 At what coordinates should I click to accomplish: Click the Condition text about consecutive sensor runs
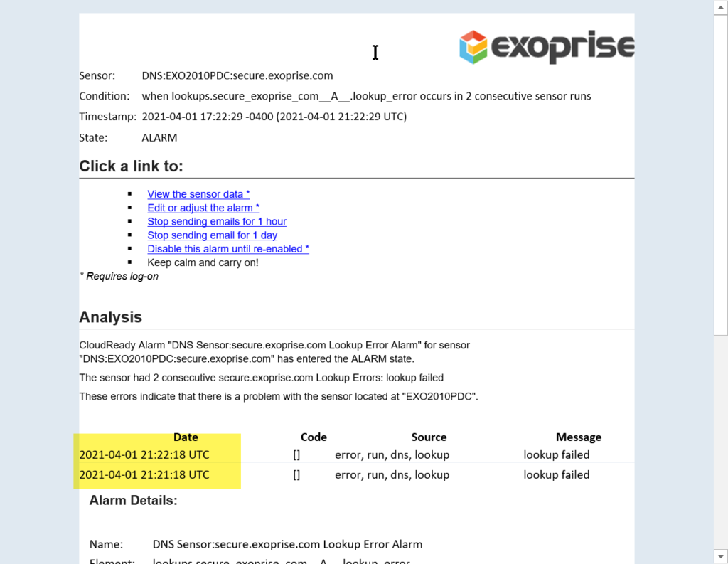pyautogui.click(x=366, y=96)
